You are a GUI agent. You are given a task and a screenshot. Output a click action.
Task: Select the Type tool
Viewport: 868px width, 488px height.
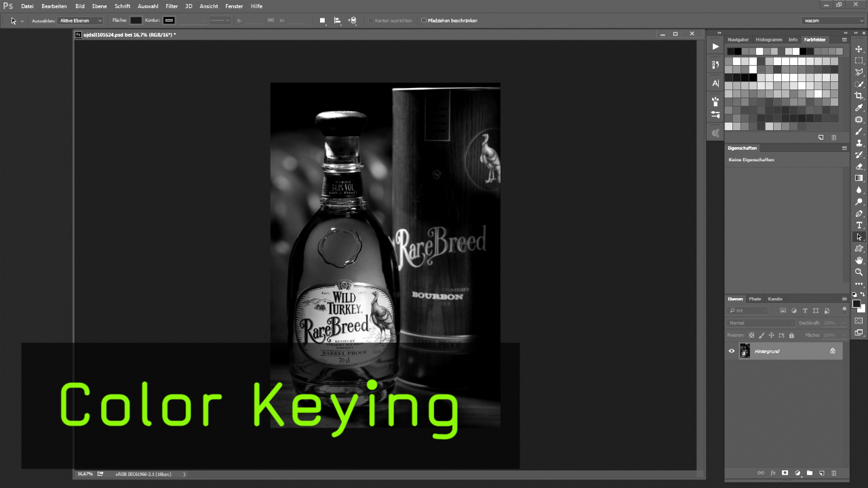coord(859,224)
